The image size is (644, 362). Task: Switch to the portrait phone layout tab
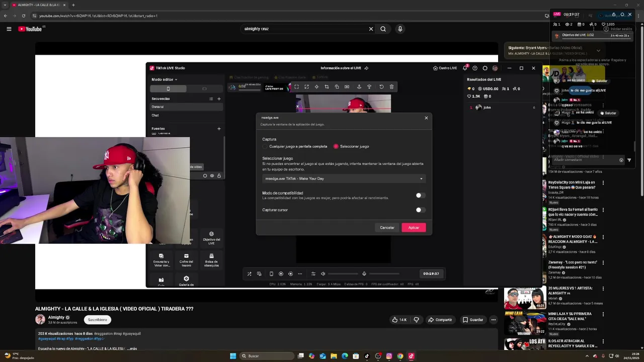coord(168,88)
